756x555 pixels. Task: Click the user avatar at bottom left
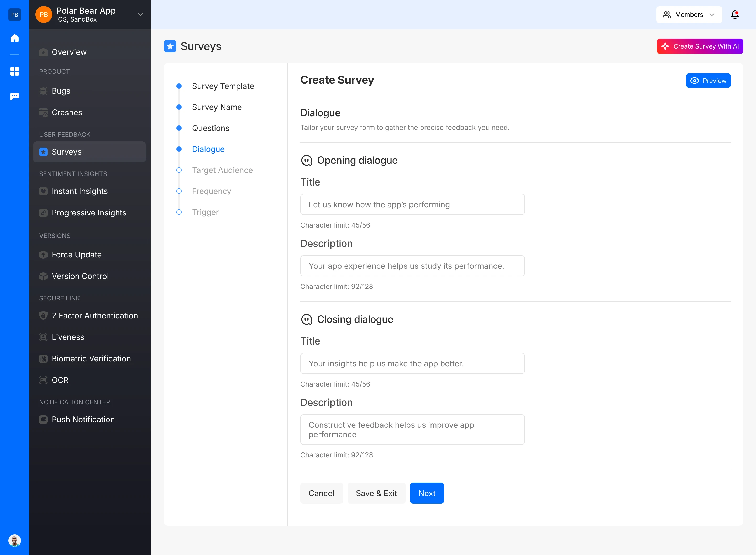tap(14, 541)
